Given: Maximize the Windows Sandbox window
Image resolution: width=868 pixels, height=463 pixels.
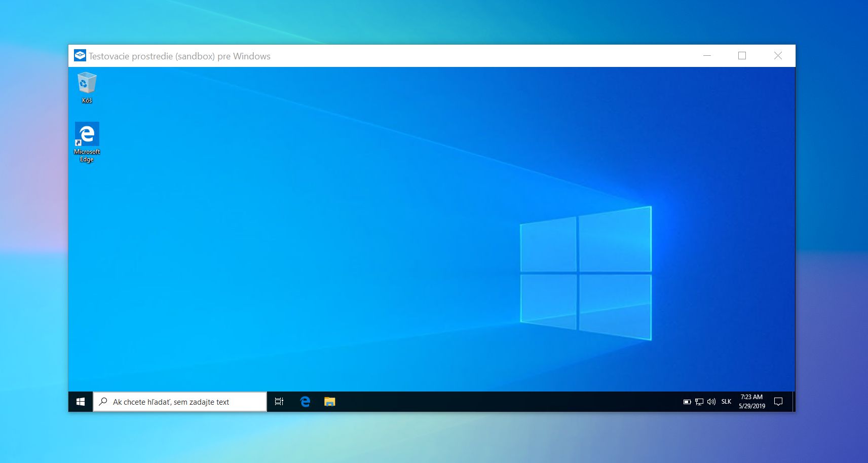Looking at the screenshot, I should click(742, 55).
